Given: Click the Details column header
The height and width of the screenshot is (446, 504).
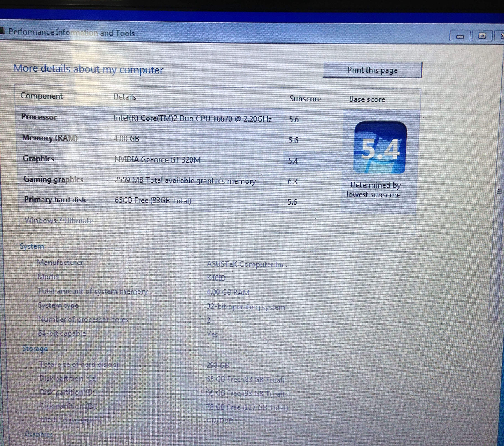Looking at the screenshot, I should [x=125, y=97].
